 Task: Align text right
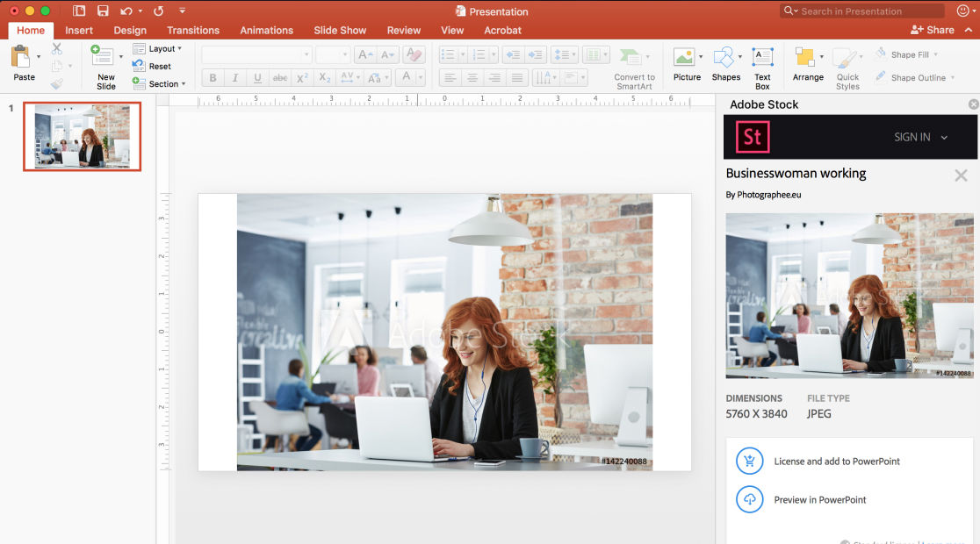pos(495,78)
